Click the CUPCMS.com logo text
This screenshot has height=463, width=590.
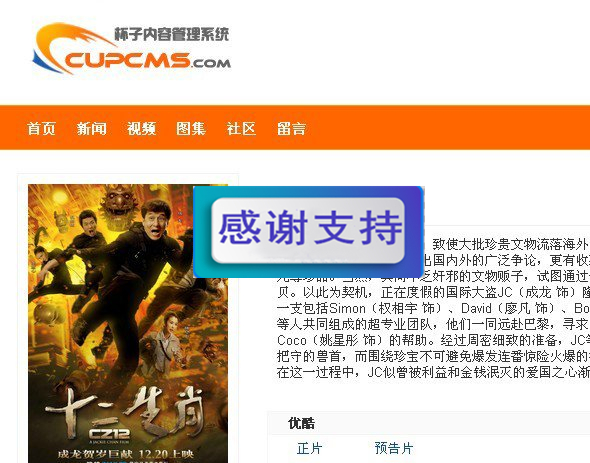click(x=148, y=60)
